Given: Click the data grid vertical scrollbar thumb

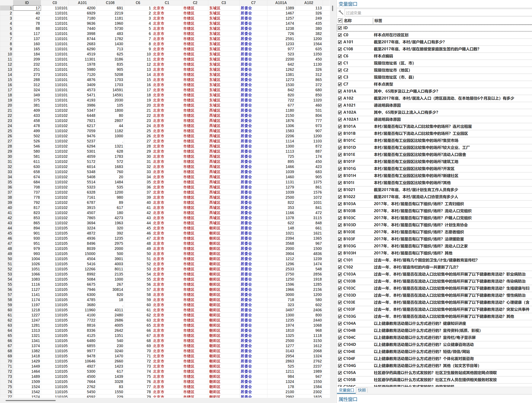Looking at the screenshot, I should [x=333, y=8].
